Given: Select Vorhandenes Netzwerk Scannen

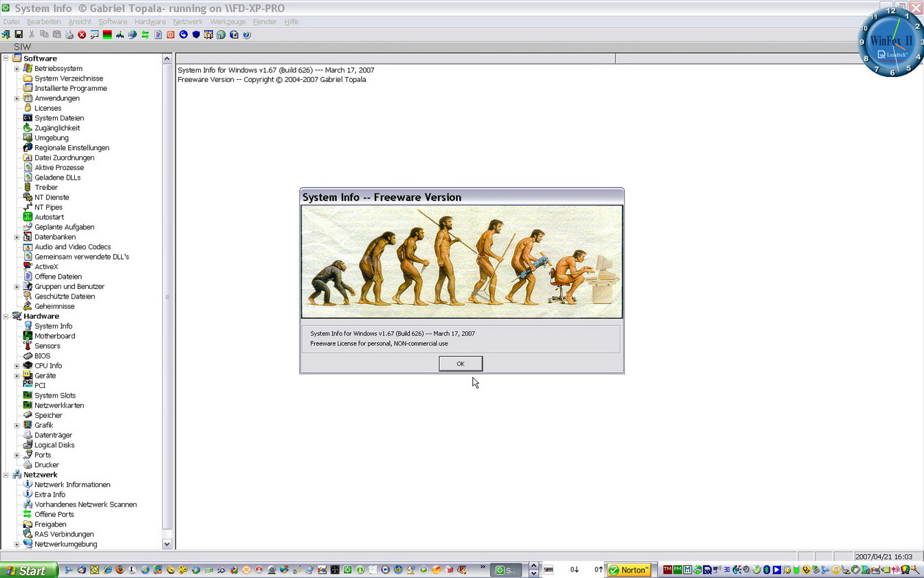Looking at the screenshot, I should click(85, 504).
